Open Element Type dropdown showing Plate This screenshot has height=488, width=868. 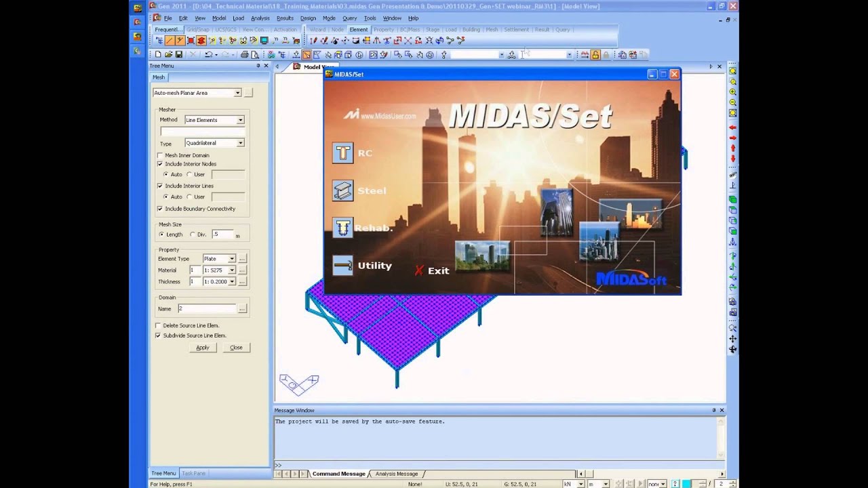coord(232,259)
